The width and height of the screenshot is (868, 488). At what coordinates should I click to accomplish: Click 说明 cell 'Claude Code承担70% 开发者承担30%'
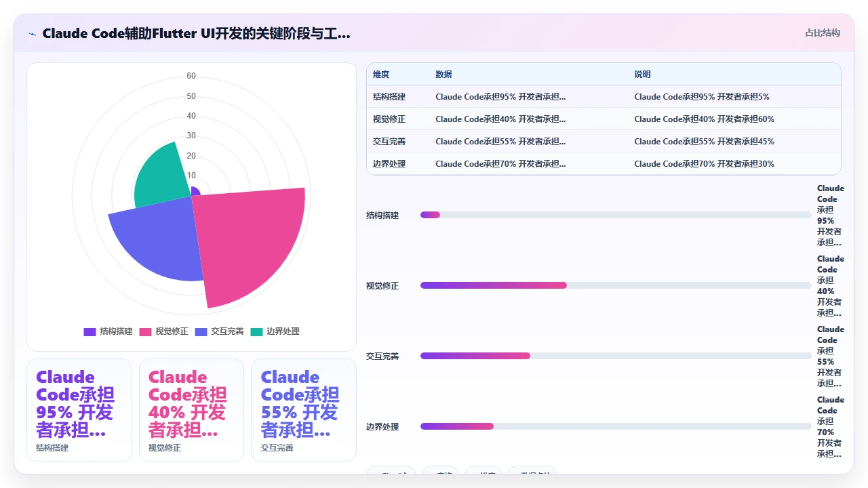click(704, 164)
